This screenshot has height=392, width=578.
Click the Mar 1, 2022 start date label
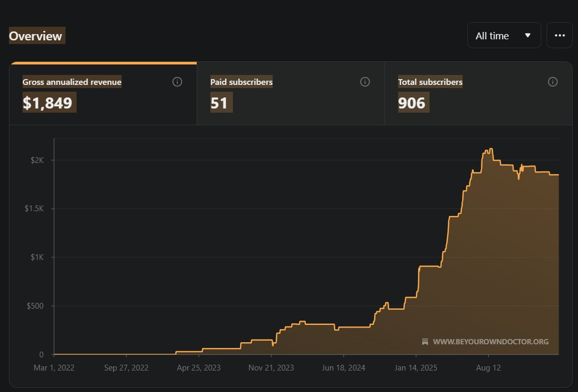click(54, 368)
